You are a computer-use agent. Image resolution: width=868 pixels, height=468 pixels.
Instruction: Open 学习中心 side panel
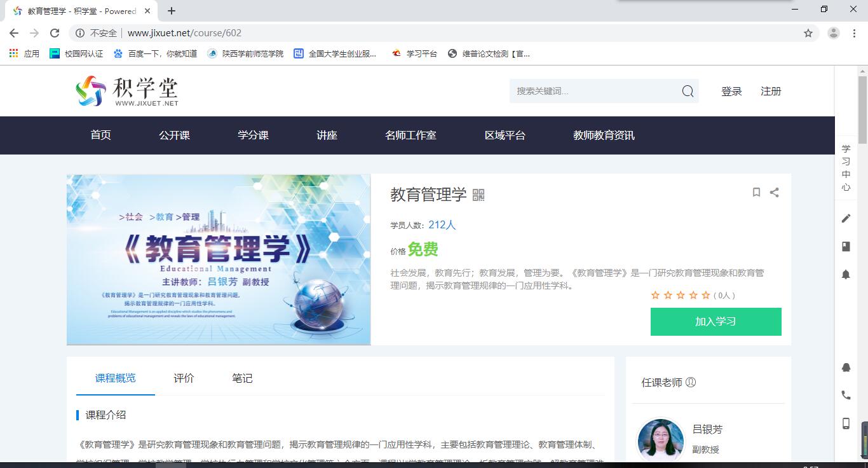coord(846,168)
